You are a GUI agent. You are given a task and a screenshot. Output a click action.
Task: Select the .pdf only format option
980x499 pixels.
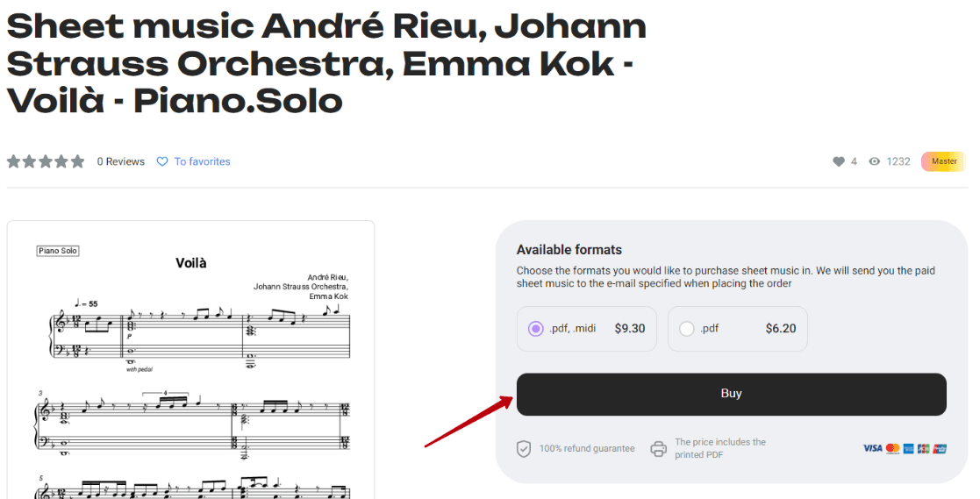[x=687, y=329]
